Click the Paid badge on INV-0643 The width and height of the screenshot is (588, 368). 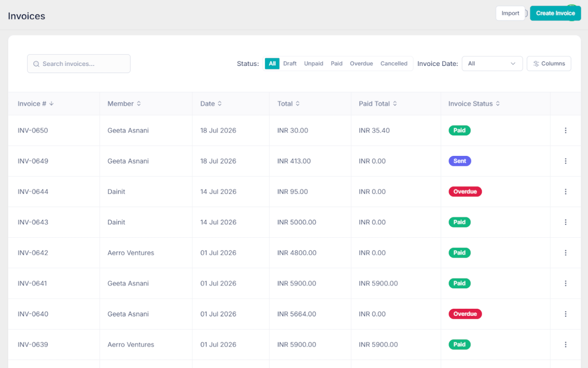459,222
